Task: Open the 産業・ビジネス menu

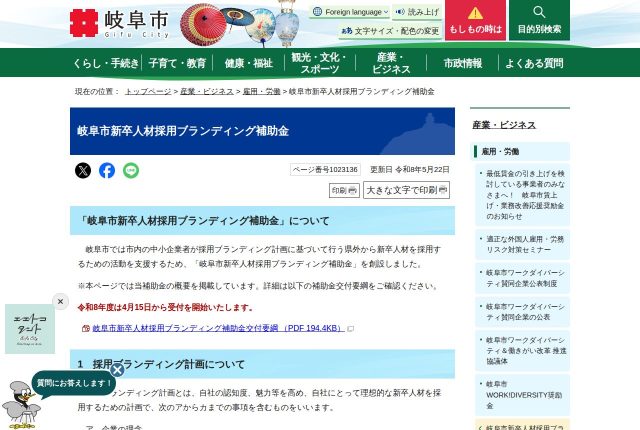Action: 391,63
